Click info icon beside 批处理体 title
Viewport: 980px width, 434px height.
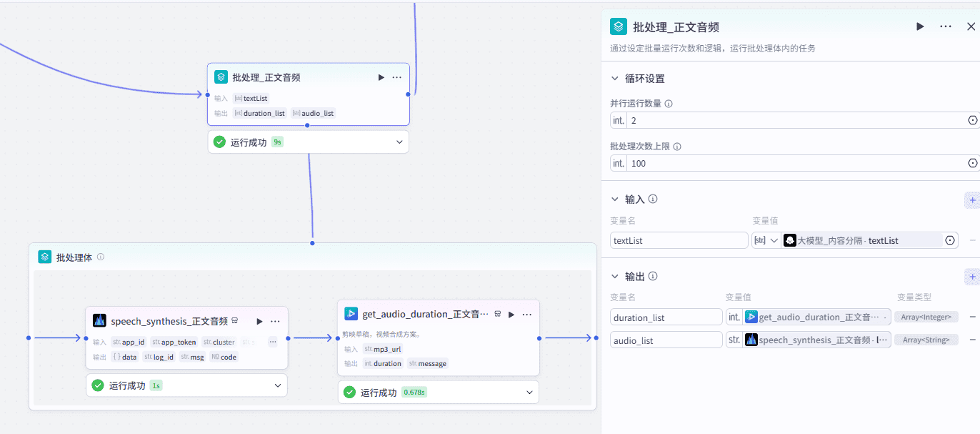[101, 257]
